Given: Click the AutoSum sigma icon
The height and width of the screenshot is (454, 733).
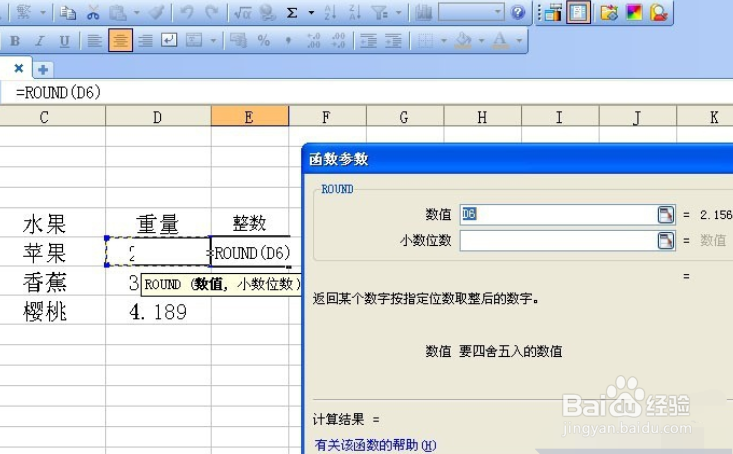Looking at the screenshot, I should click(x=292, y=13).
